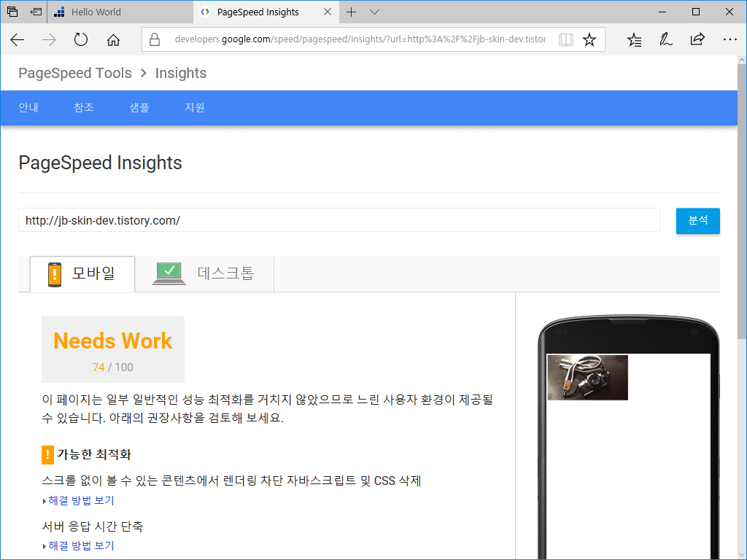
Task: Click the scrollbar up arrow
Action: [742, 60]
